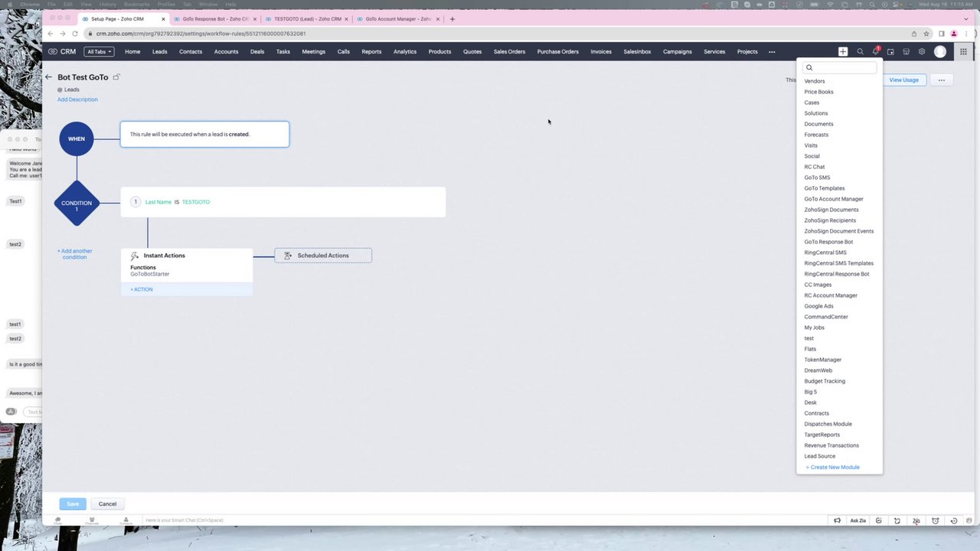Click Zoho CRM logo
Screen dimensions: 980x551
tap(62, 51)
